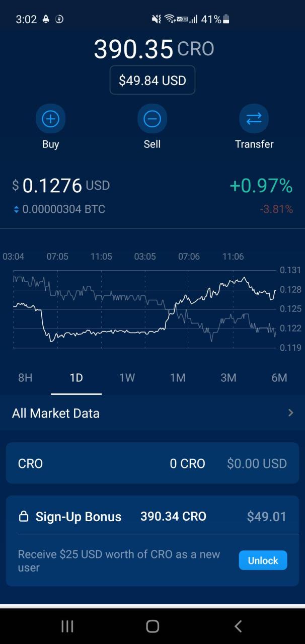
Task: Tap the Buy icon
Action: (50, 119)
